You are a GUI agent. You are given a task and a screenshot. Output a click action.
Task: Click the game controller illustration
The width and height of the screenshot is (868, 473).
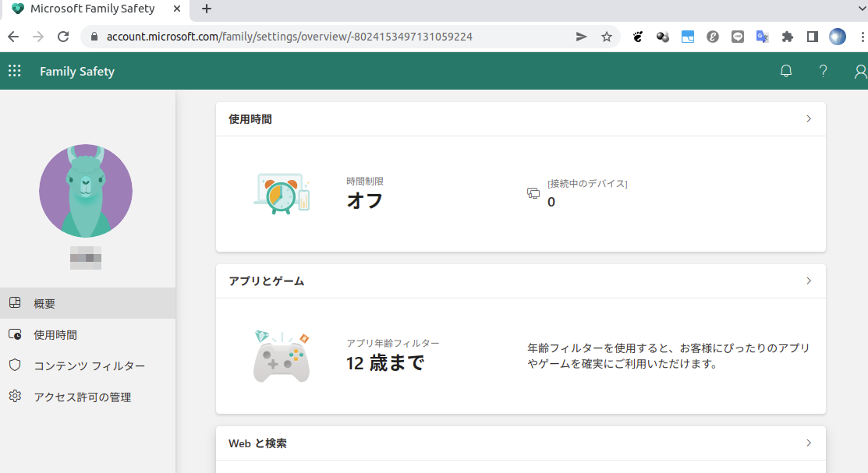[x=282, y=355]
